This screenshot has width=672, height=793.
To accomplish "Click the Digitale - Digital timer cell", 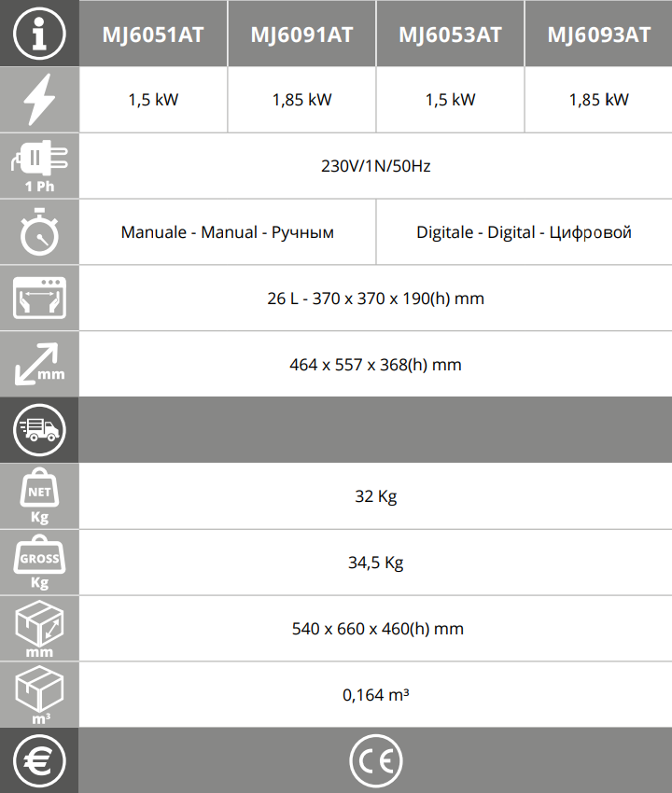I will [x=524, y=232].
